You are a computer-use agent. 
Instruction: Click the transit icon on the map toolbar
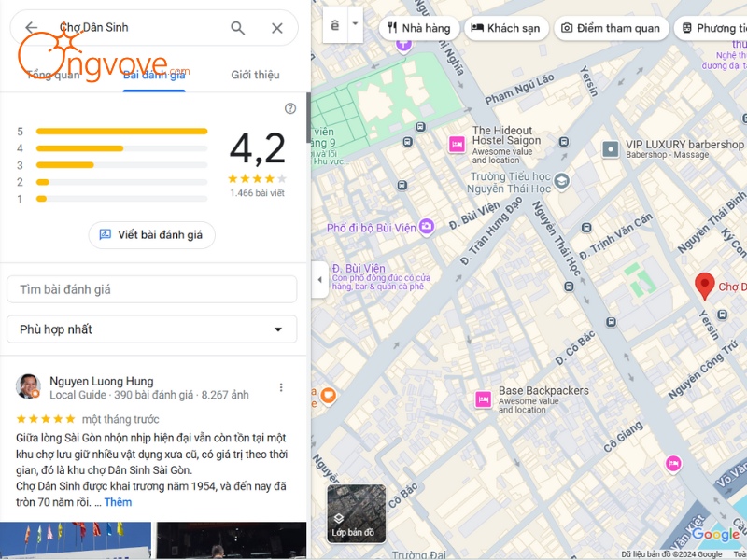pos(335,25)
